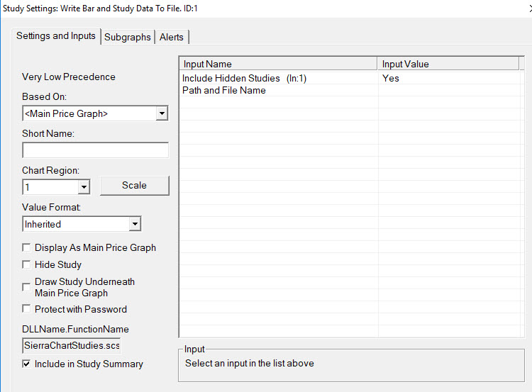532x392 pixels.
Task: Click the empty Path and File Name value cell
Action: [450, 90]
